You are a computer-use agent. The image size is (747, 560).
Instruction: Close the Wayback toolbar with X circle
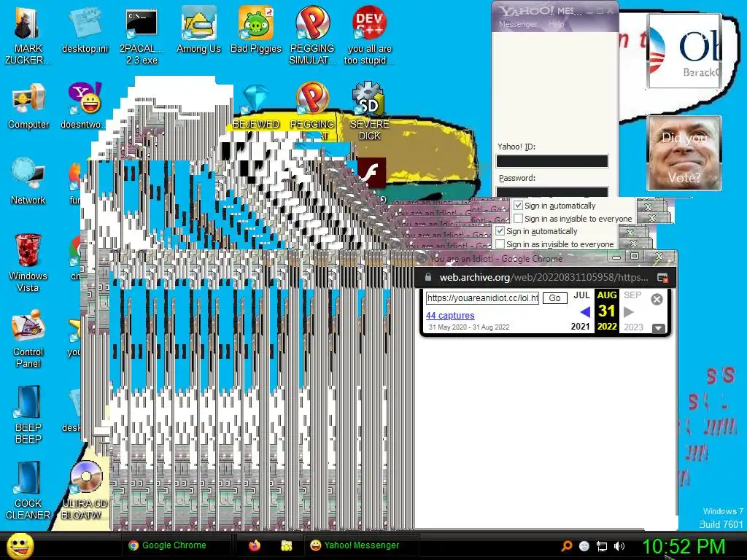(x=657, y=299)
